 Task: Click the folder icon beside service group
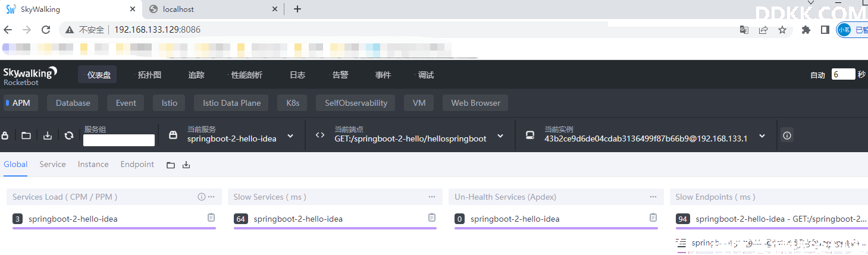(26, 136)
